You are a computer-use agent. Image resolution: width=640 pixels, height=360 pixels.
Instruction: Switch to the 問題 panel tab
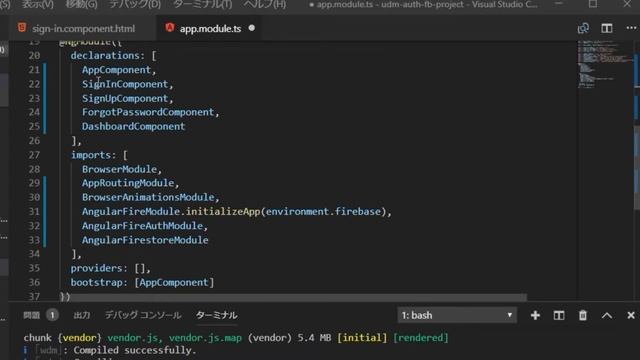tap(31, 315)
